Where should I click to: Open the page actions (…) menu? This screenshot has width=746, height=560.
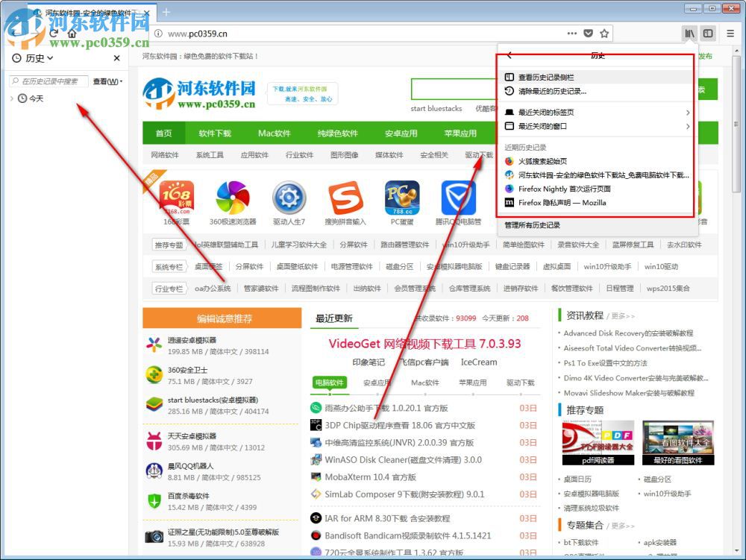(571, 33)
